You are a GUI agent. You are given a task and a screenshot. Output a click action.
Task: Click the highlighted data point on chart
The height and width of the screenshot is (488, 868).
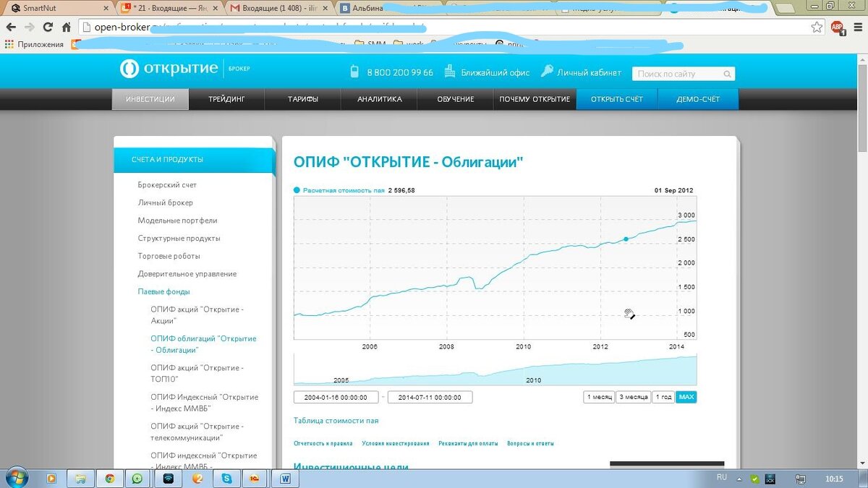coord(626,239)
